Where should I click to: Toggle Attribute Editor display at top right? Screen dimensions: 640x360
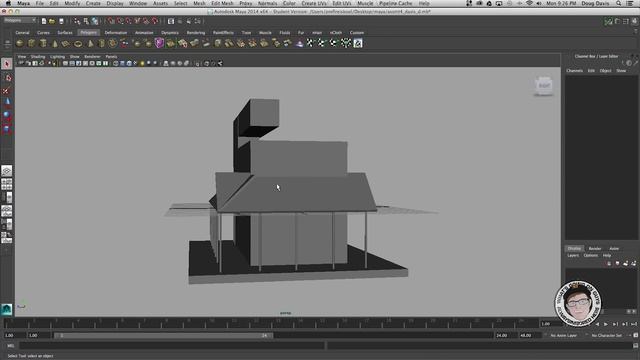pyautogui.click(x=617, y=21)
